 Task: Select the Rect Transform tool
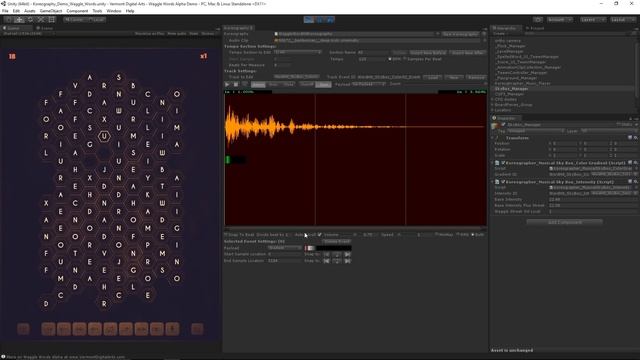52,20
